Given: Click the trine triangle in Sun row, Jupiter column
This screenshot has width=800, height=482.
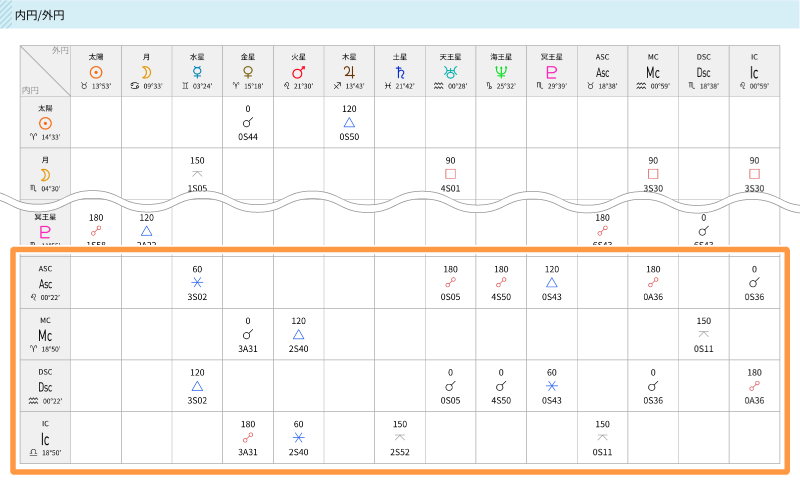Looking at the screenshot, I should point(349,122).
